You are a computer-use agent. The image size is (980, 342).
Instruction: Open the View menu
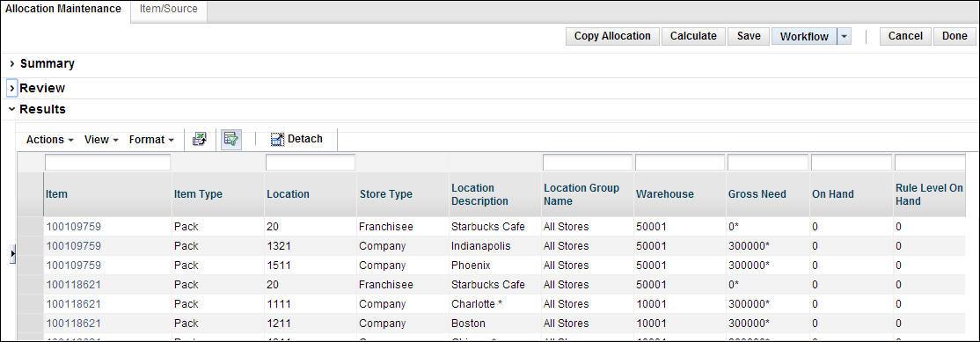click(101, 140)
